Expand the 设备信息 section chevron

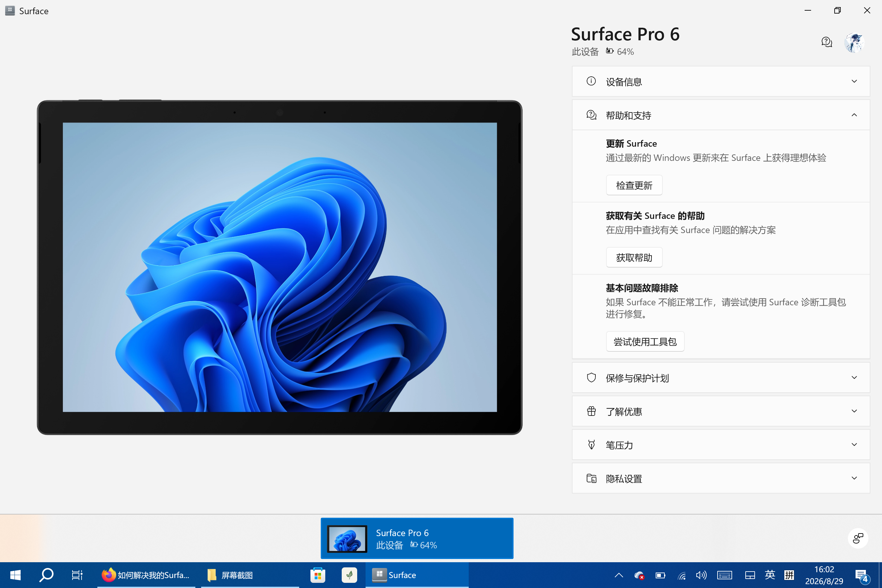coord(854,81)
